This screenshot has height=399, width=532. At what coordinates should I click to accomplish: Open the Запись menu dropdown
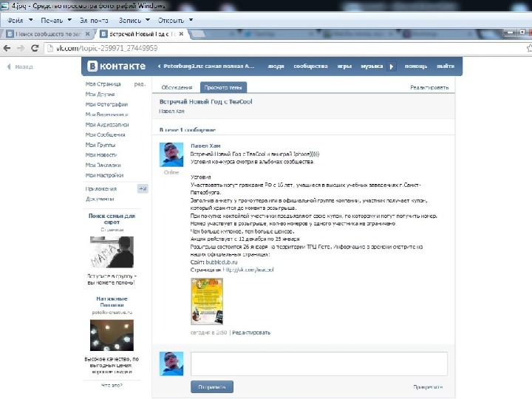pos(134,21)
